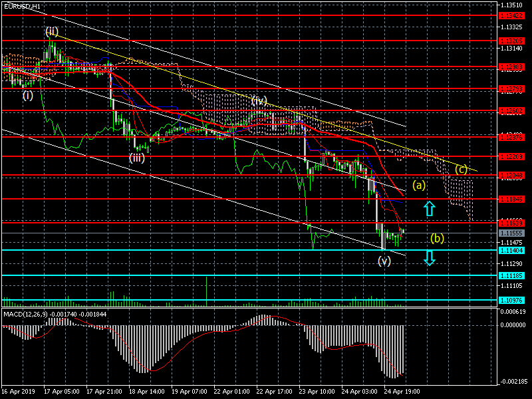Click the 0.000619 MACD scale value

[513, 311]
